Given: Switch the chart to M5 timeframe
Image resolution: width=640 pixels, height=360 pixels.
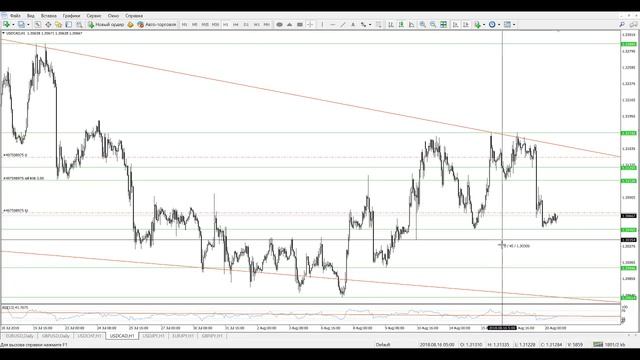Looking at the screenshot, I should click(x=194, y=24).
